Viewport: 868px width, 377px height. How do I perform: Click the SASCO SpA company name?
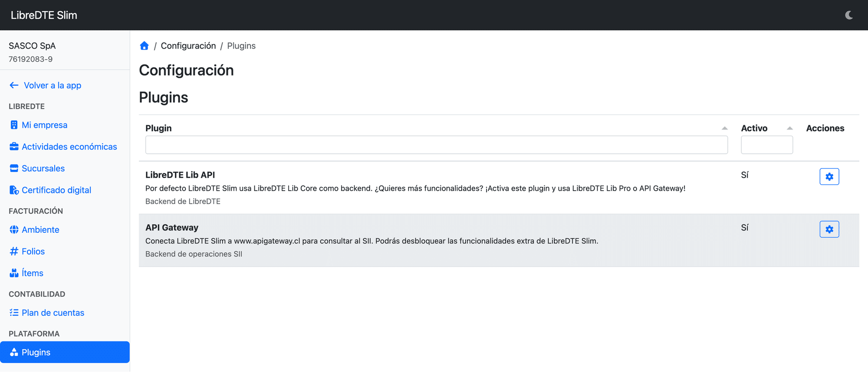click(32, 46)
